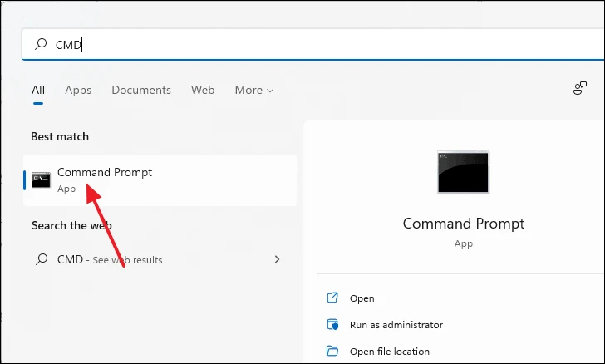Click inside the search text field containing CMD

[312, 44]
